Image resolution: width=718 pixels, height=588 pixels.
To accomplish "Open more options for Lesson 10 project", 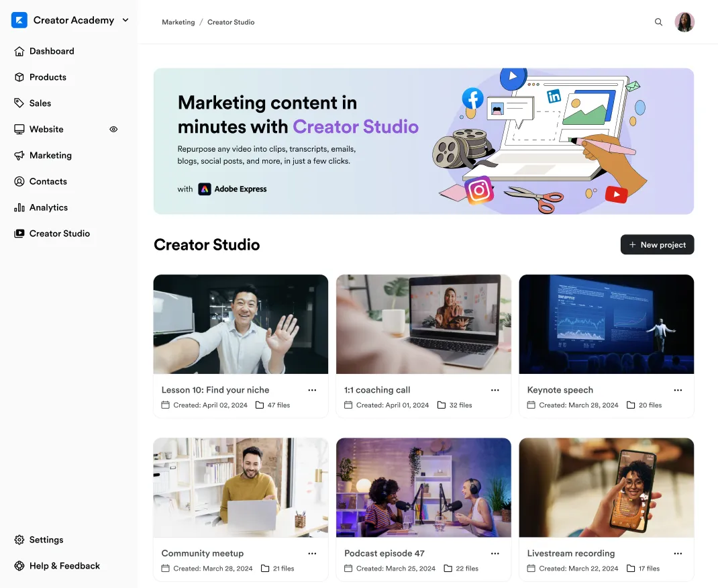I will click(312, 390).
